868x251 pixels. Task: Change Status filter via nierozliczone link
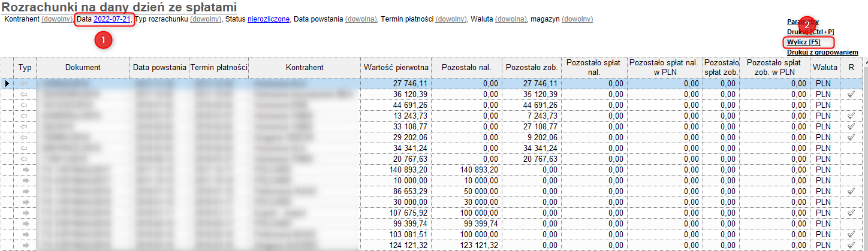(269, 20)
